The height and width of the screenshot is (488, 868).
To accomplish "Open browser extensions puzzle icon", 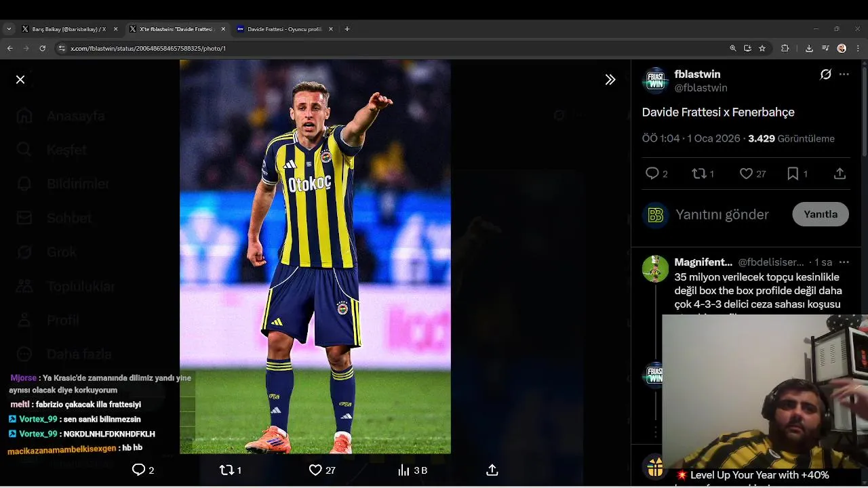I will (x=785, y=48).
